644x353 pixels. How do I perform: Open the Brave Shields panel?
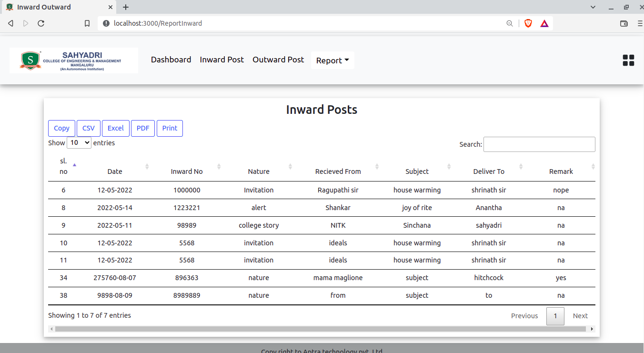528,23
